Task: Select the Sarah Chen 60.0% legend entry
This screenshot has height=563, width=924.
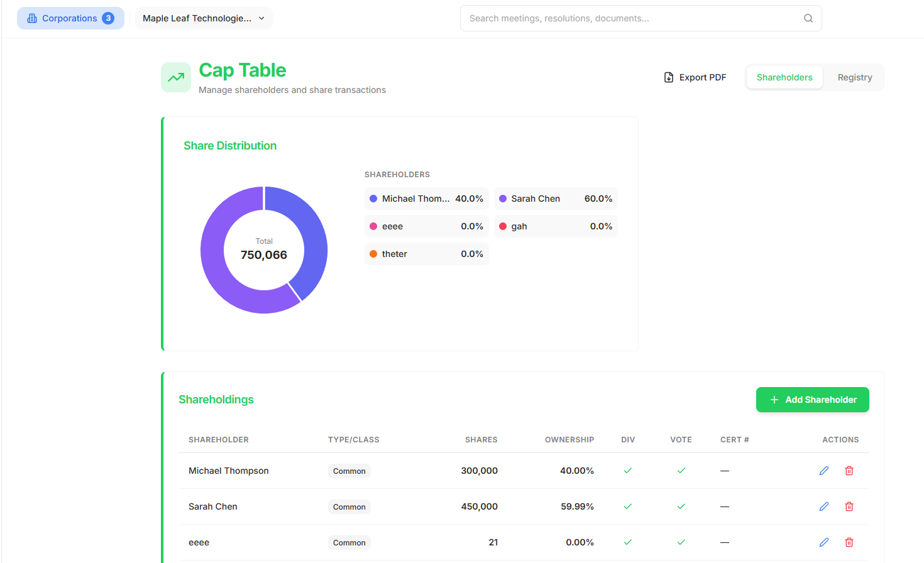Action: 556,199
